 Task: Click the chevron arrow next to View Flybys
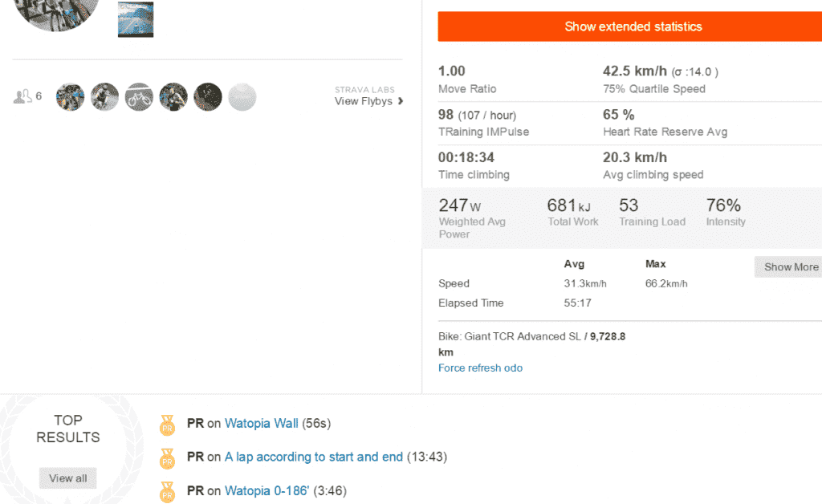401,101
